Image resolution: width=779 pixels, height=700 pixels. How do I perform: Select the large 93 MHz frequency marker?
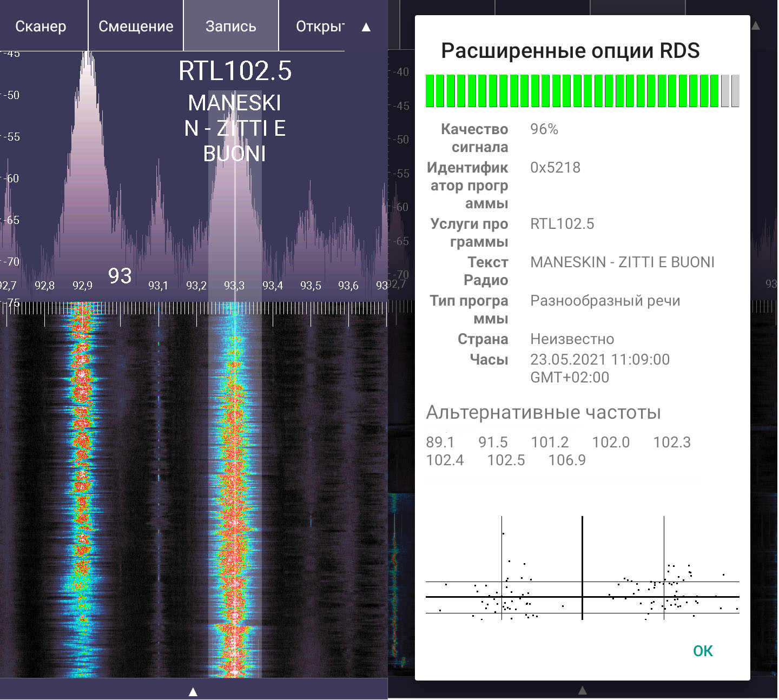120,276
